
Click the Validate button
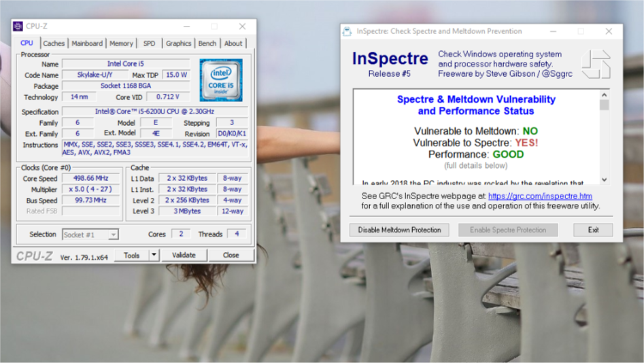pos(184,255)
